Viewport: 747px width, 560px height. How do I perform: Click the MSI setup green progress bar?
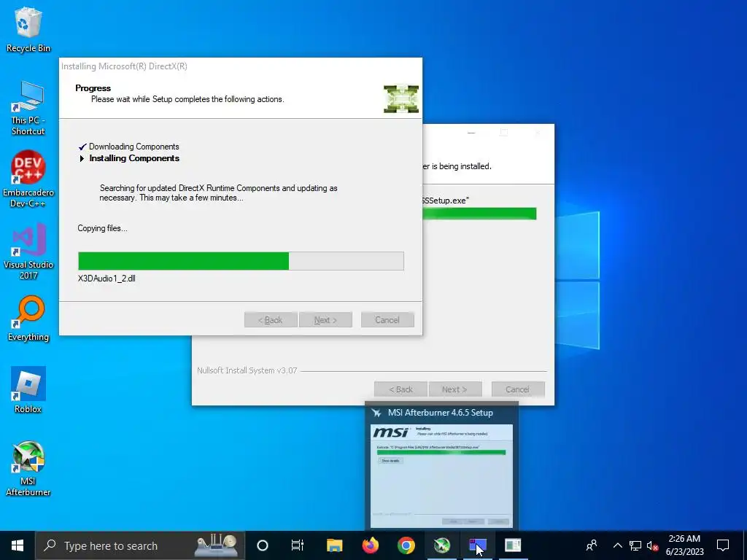tap(479, 214)
